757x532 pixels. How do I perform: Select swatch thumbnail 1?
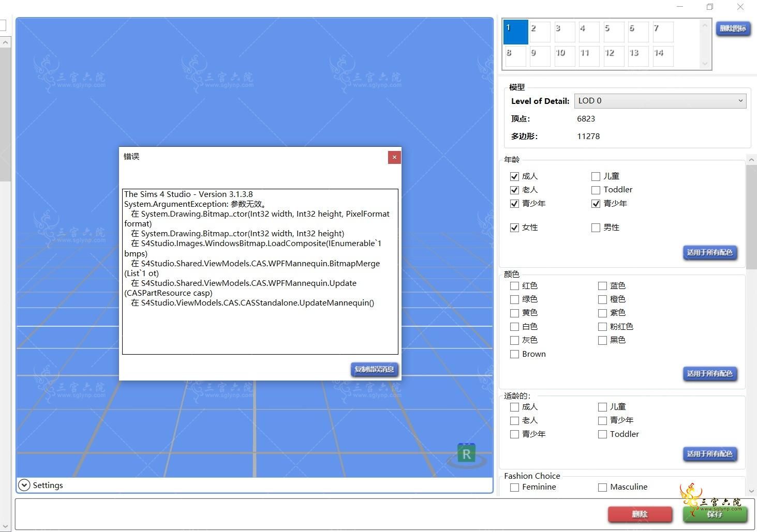tap(515, 32)
